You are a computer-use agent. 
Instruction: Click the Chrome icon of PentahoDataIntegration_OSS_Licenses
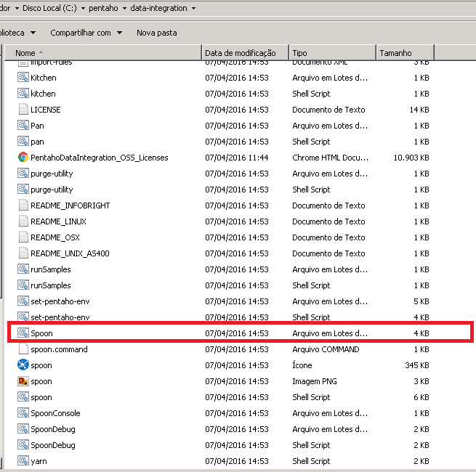23,157
